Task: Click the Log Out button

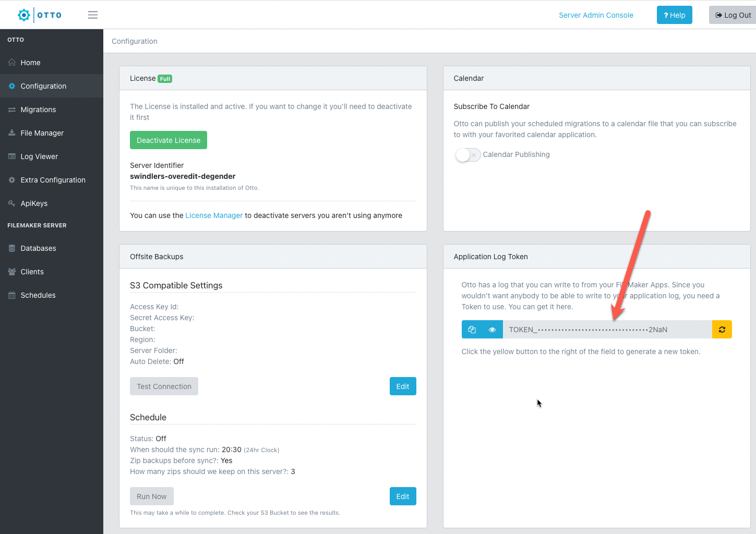Action: point(733,15)
